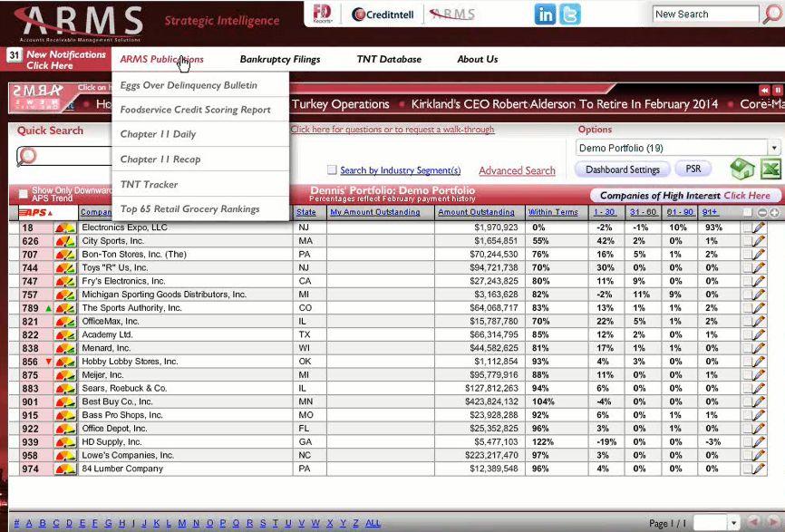Select Chapter 11 Daily menu item
The width and height of the screenshot is (785, 532).
pyautogui.click(x=159, y=134)
